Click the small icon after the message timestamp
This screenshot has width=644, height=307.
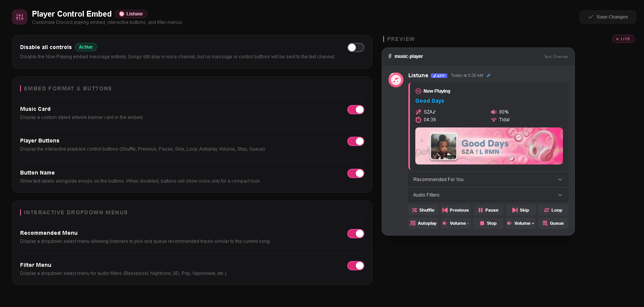488,75
